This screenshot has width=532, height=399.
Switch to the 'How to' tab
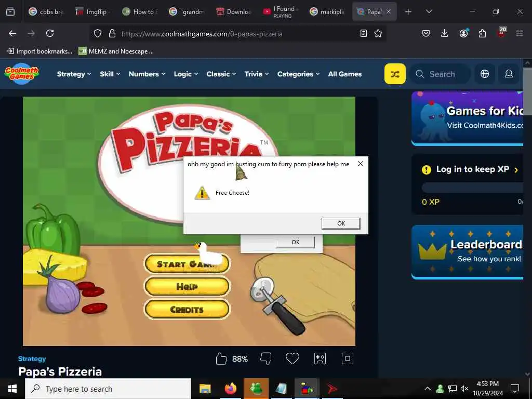[x=140, y=11]
